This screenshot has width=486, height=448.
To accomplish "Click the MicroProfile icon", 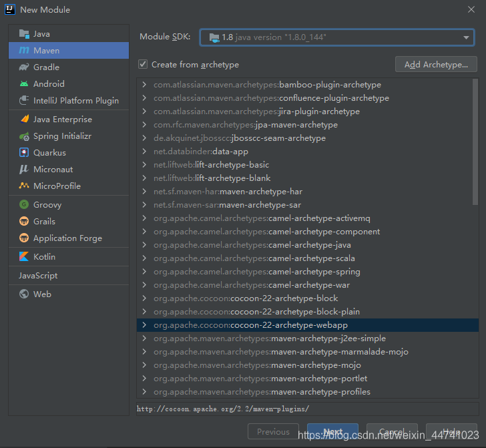I will coord(24,186).
